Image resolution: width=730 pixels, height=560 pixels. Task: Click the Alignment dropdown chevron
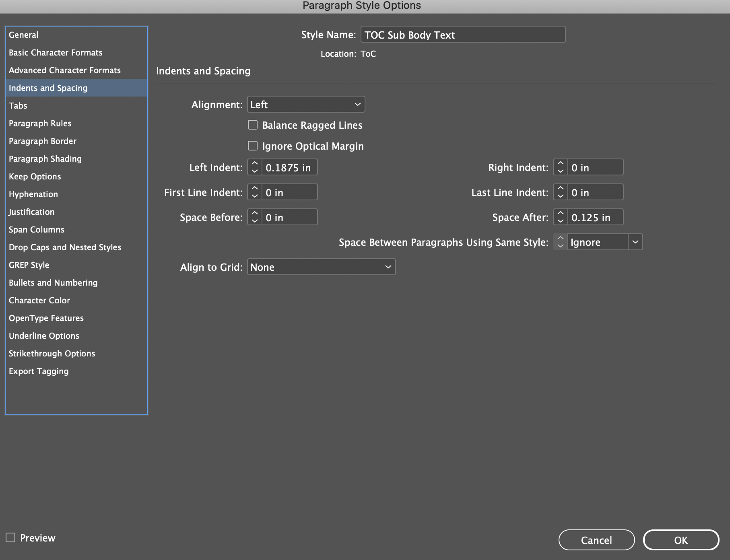357,104
